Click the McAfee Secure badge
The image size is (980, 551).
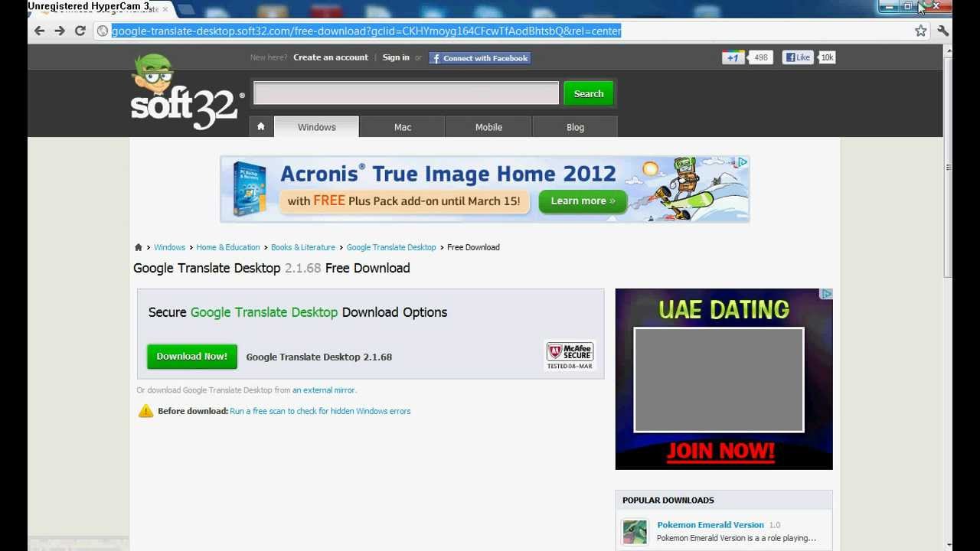coord(570,356)
